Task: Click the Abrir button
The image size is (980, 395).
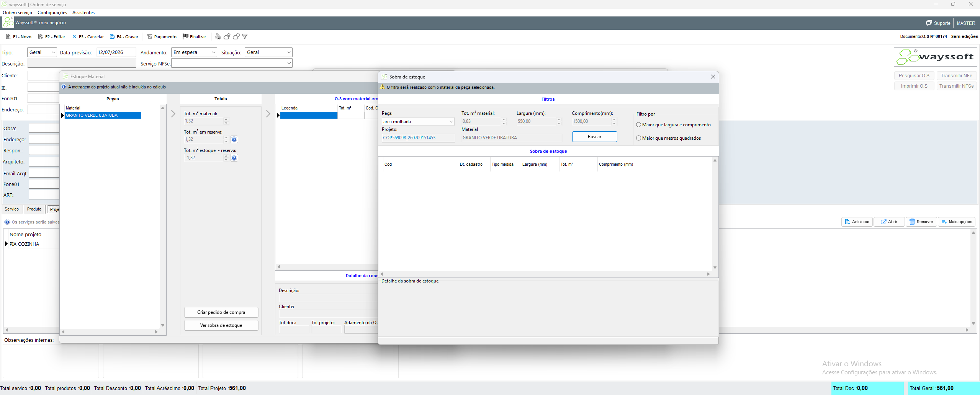Action: pos(889,222)
